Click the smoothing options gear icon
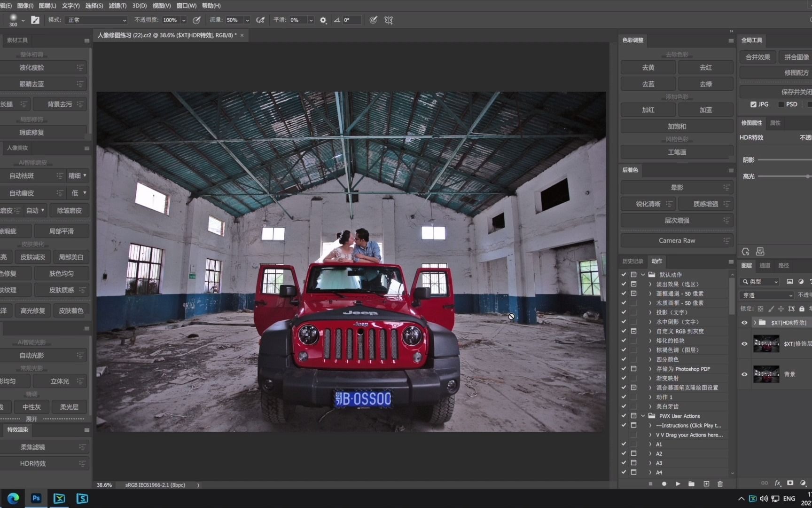812x508 pixels. tap(323, 20)
